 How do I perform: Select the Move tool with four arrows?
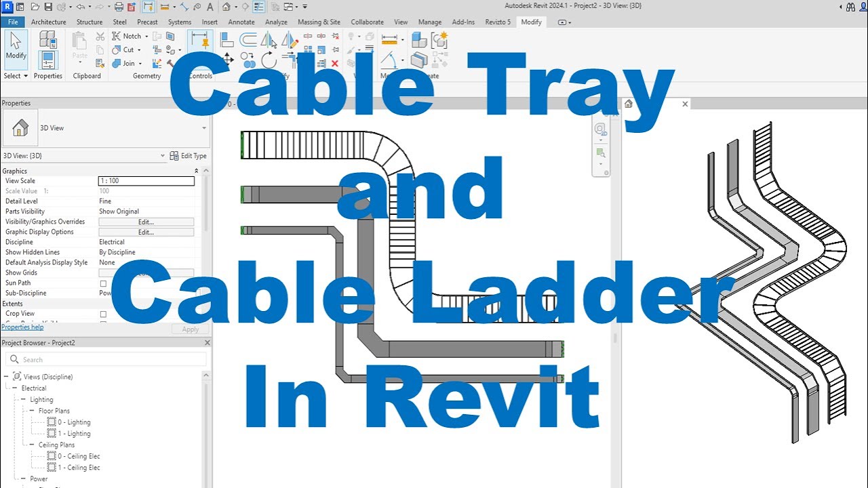coord(227,60)
